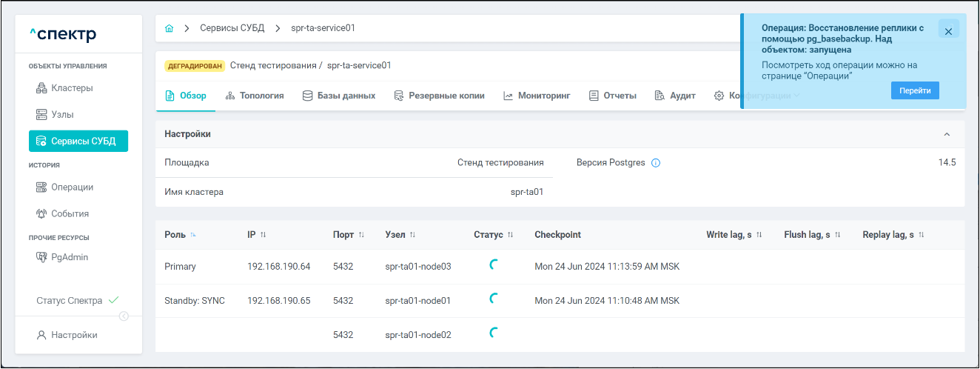
Task: Sort the table by the Статус column
Action: 510,235
